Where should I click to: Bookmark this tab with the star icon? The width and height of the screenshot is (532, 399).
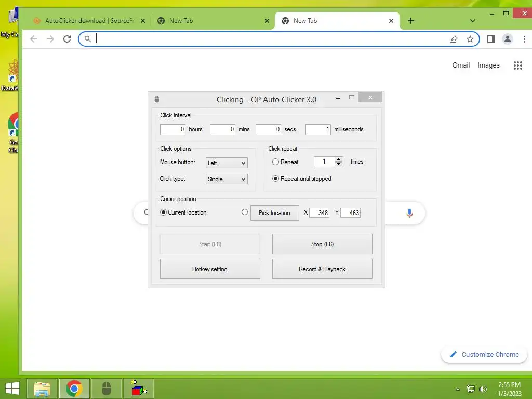(x=470, y=39)
